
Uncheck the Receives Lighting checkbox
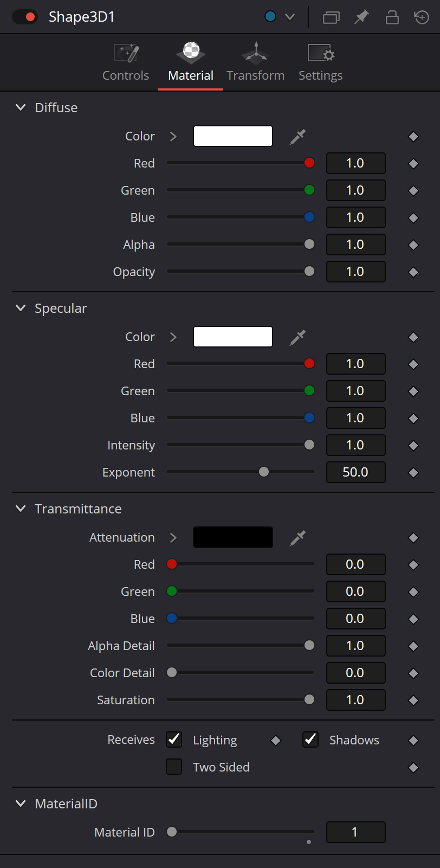pos(174,740)
